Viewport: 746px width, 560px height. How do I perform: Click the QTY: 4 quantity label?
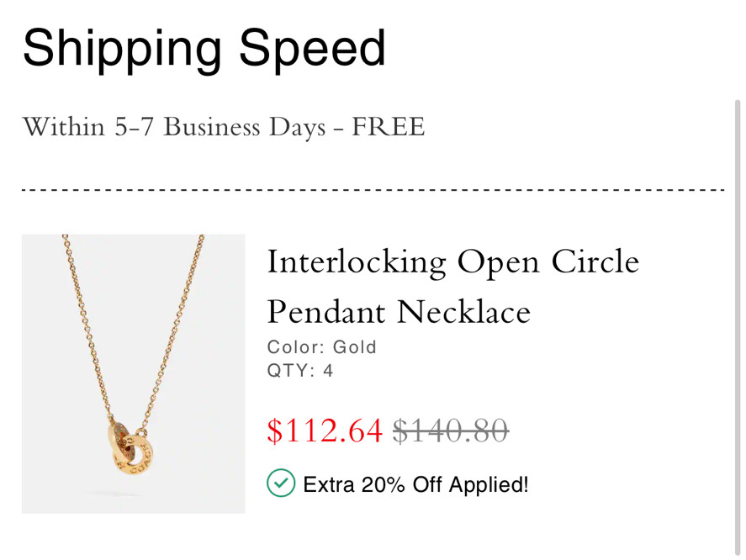[x=299, y=371]
